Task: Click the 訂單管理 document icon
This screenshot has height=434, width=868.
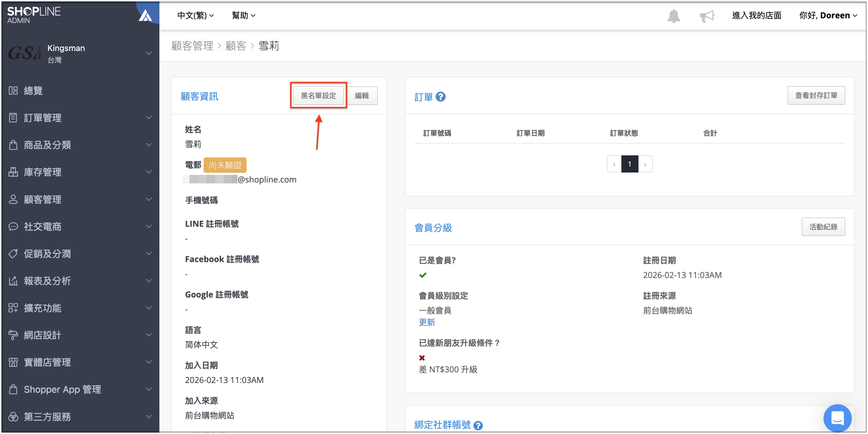Action: 13,117
